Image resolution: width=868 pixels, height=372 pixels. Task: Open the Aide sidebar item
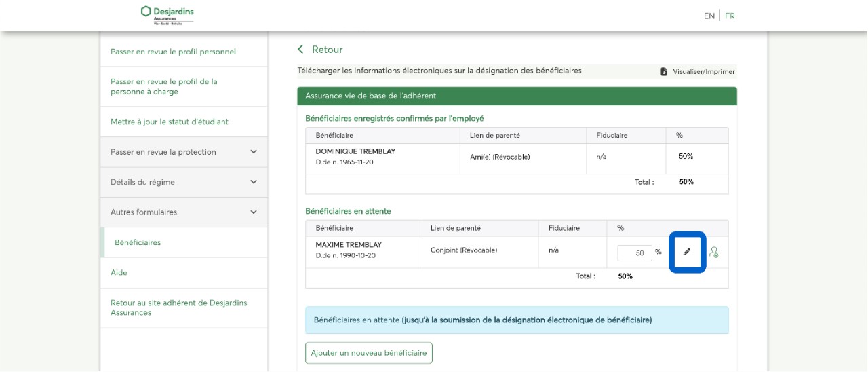[119, 272]
